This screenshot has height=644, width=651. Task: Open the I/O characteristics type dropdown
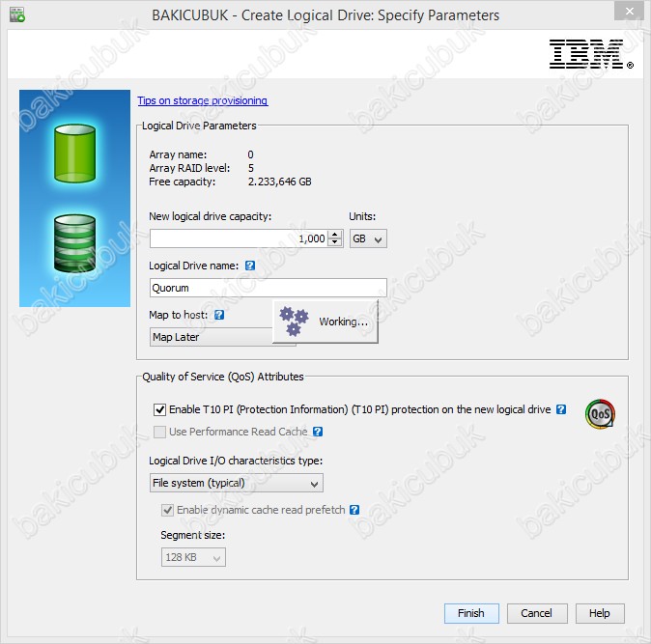(x=237, y=483)
